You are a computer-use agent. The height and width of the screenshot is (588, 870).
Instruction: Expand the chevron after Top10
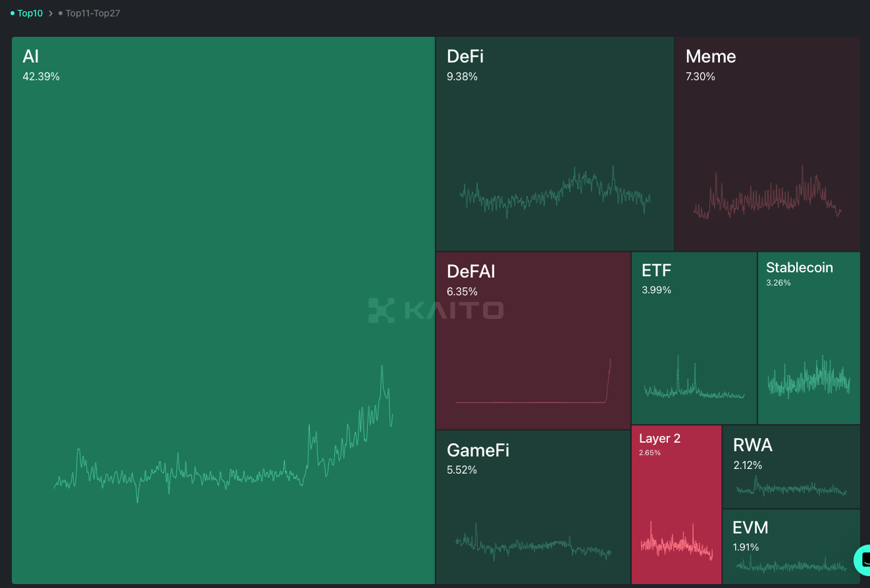(x=51, y=12)
